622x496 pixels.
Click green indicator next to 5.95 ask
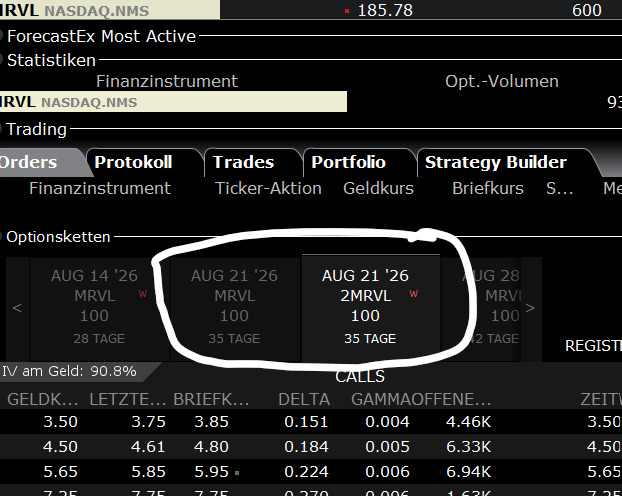pos(237,473)
